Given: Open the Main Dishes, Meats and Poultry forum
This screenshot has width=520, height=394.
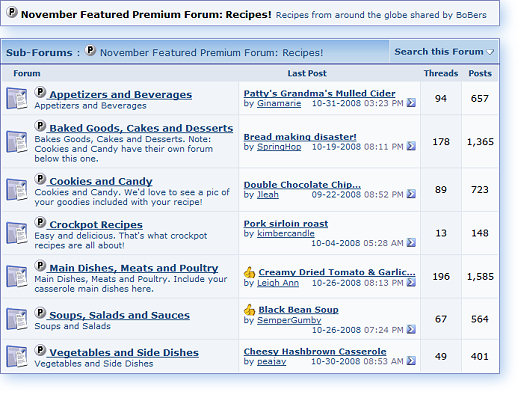Looking at the screenshot, I should (133, 268).
